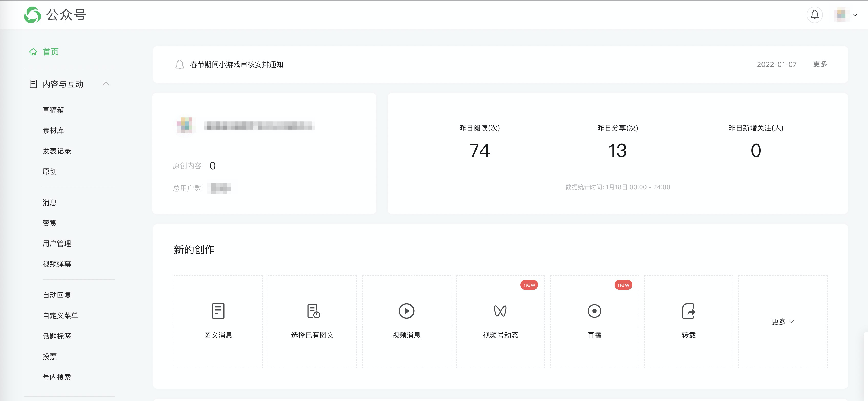The height and width of the screenshot is (401, 868).
Task: Click the 昨日阅读 count of 74
Action: (x=479, y=150)
